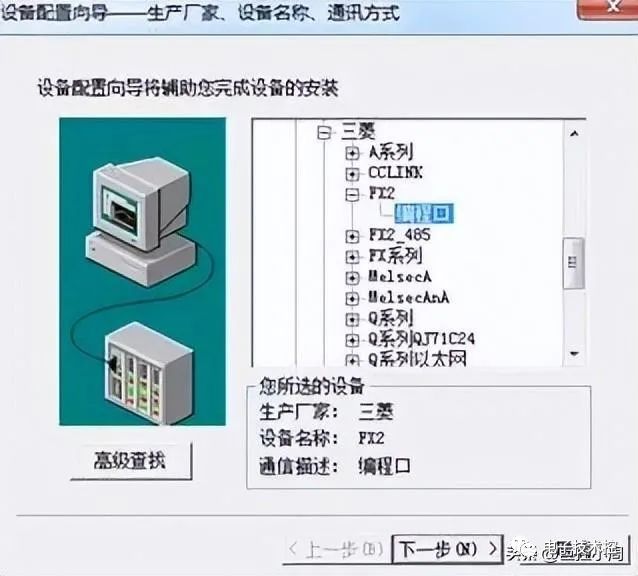Expand the MelsecAnA tree node
This screenshot has height=576, width=638.
(352, 298)
